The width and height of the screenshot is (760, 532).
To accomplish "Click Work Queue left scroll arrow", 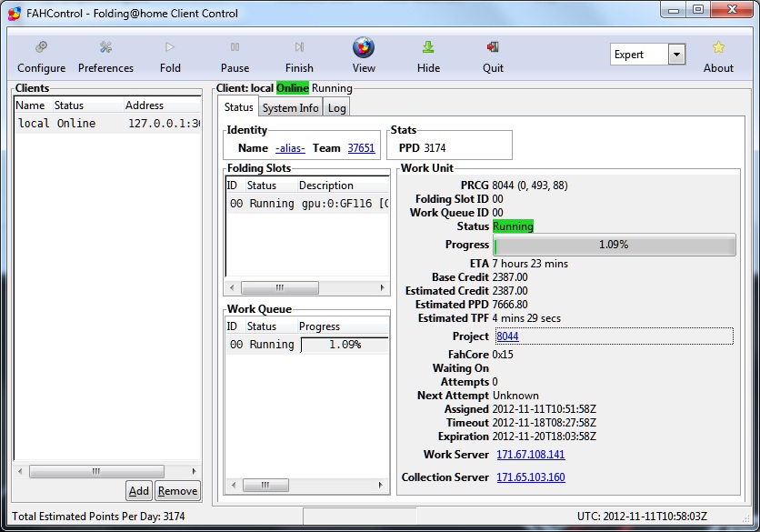I will [234, 485].
